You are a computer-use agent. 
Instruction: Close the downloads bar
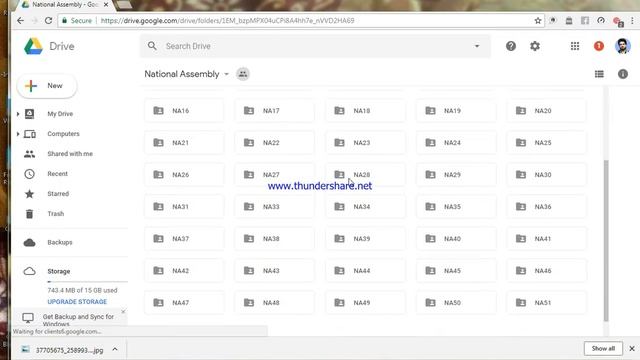tap(632, 349)
